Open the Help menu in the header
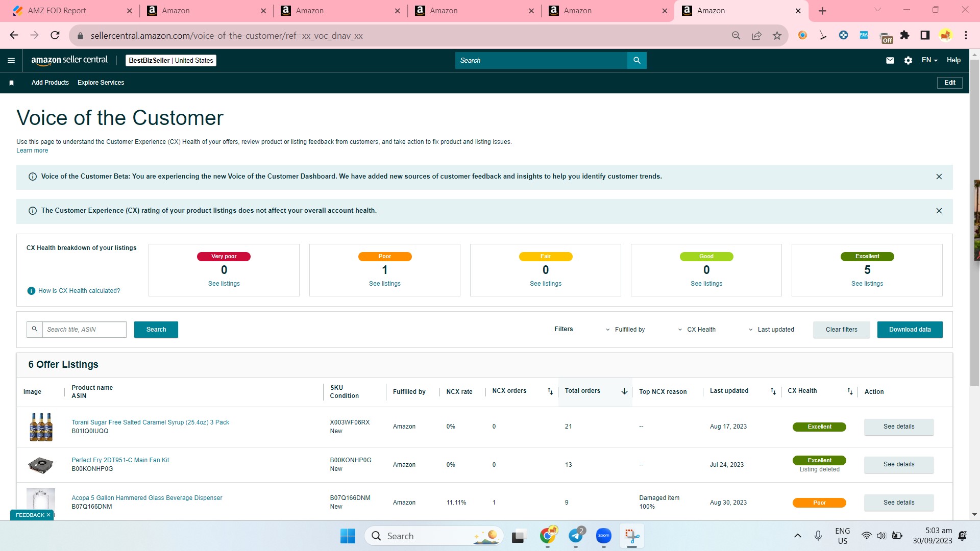This screenshot has width=980, height=551. pyautogui.click(x=953, y=60)
